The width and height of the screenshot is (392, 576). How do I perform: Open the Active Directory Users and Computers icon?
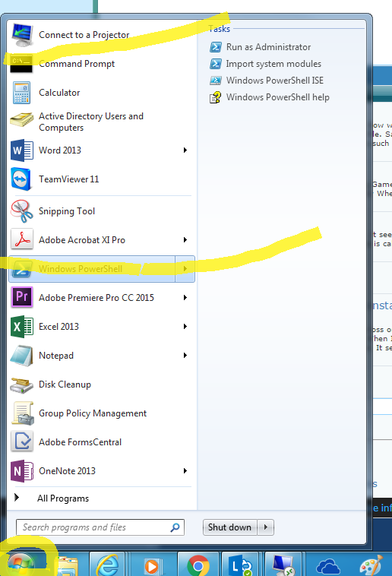22,121
